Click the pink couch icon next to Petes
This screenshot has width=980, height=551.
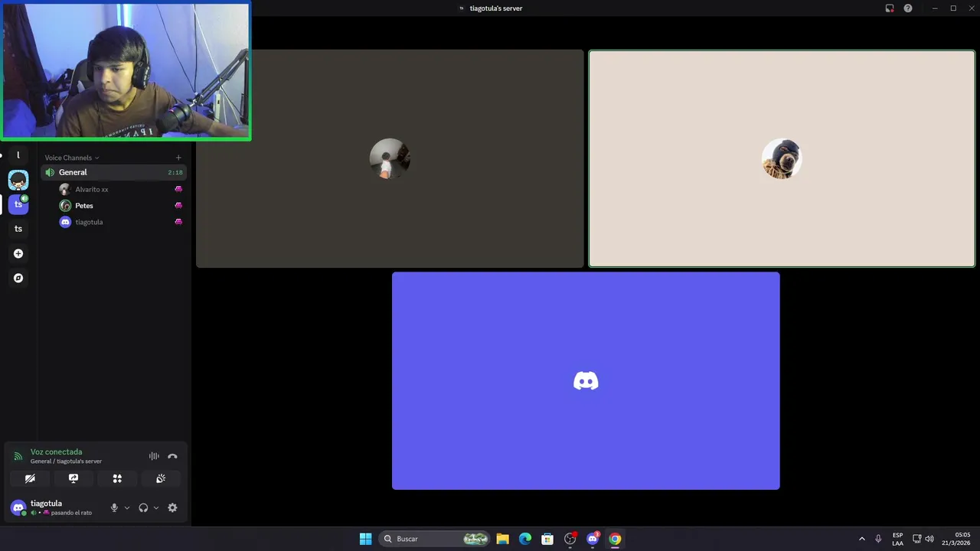[x=178, y=205]
